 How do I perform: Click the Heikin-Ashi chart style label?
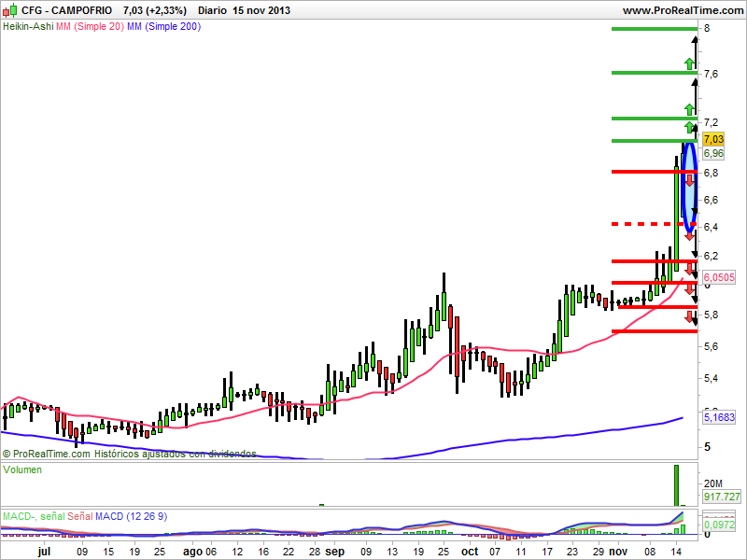(x=28, y=27)
